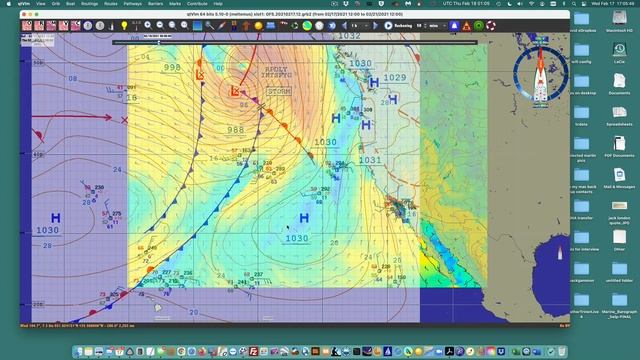This screenshot has width=640, height=360.
Task: Click the grib time slider handle
Action: (159, 42)
